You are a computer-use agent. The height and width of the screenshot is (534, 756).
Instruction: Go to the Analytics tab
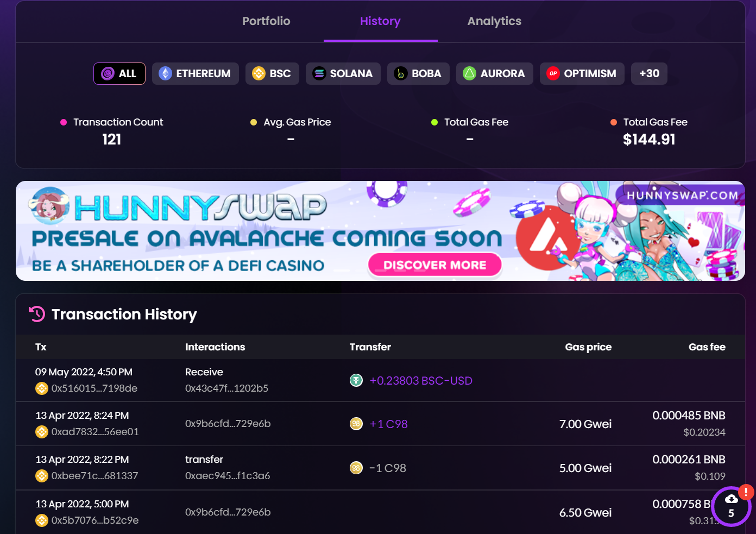click(x=494, y=21)
